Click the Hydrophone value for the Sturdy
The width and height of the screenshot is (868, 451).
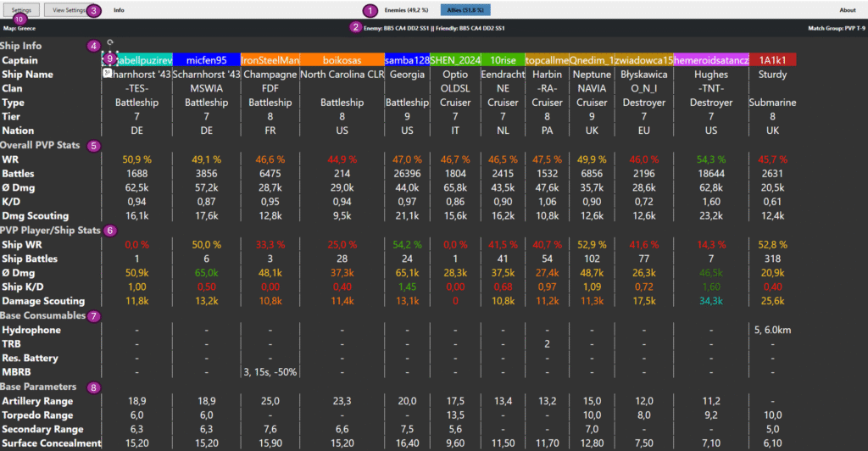pyautogui.click(x=773, y=330)
